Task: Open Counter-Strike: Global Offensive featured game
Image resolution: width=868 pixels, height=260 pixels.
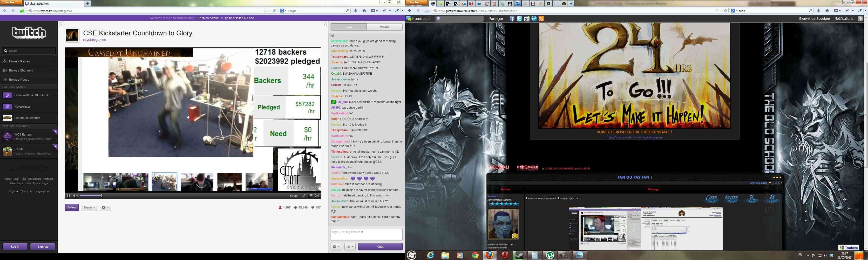Action: point(29,95)
